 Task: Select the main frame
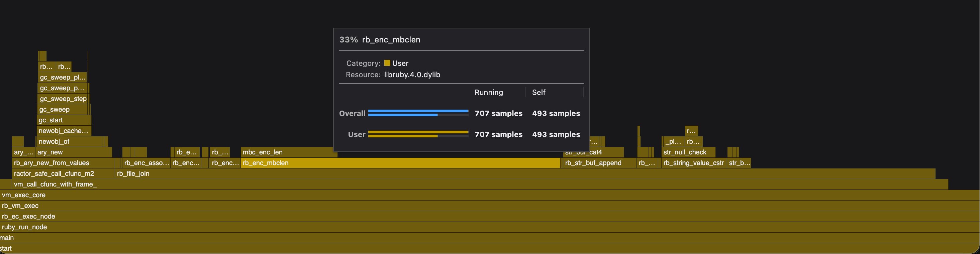coord(490,237)
